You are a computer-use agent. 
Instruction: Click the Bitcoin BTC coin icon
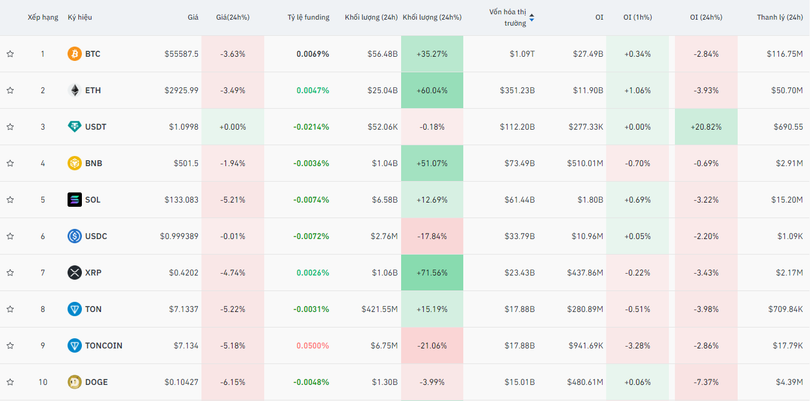[x=74, y=53]
